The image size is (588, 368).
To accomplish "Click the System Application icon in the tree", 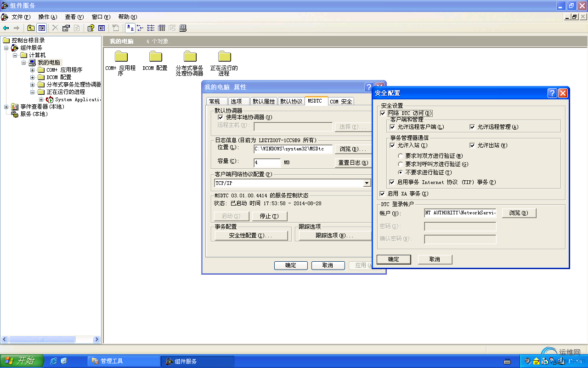I will pyautogui.click(x=50, y=99).
